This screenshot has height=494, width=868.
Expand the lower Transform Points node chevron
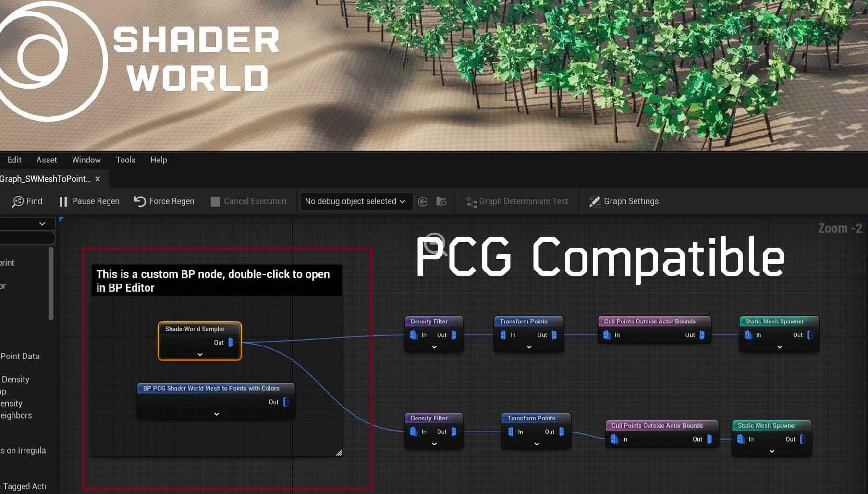[537, 444]
